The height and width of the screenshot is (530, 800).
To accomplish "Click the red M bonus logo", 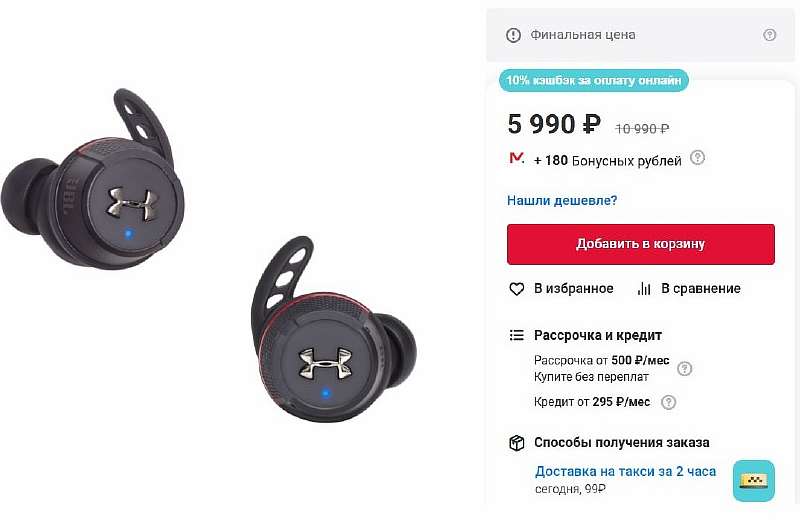I will pyautogui.click(x=516, y=158).
